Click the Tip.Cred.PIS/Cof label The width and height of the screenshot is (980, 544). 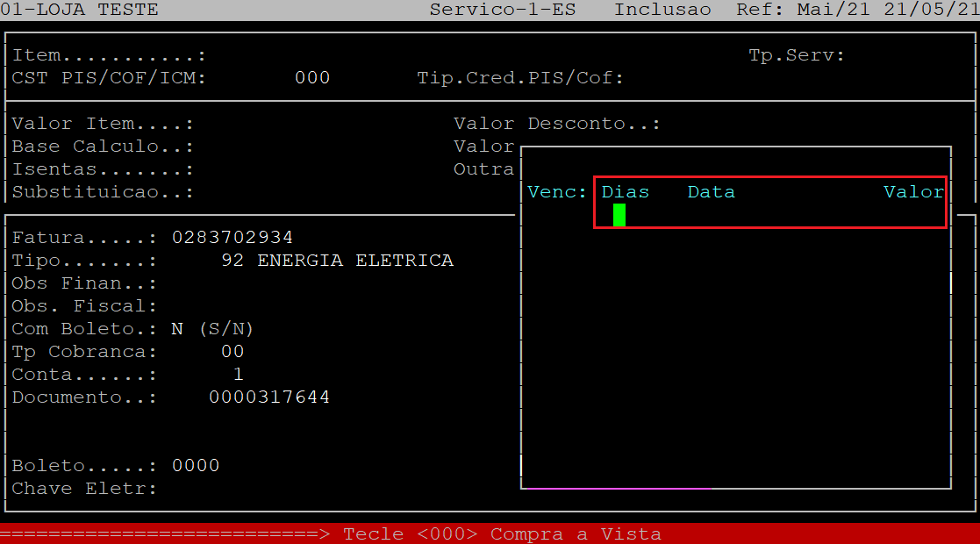pyautogui.click(x=520, y=78)
